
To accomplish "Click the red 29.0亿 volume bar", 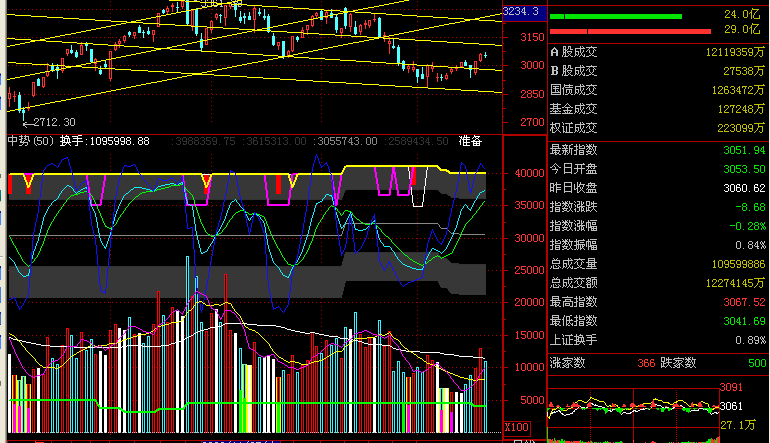I will point(630,31).
